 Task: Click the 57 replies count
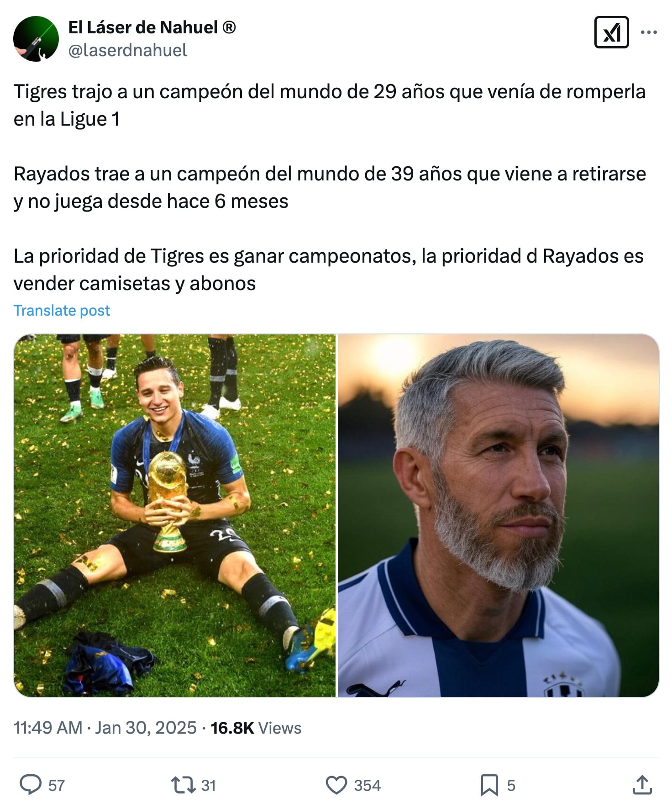point(57,786)
